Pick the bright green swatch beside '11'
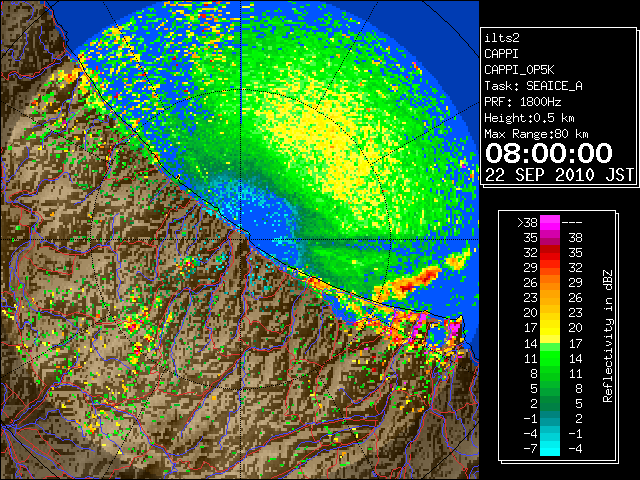Viewport: 640px width, 480px height. (x=550, y=358)
